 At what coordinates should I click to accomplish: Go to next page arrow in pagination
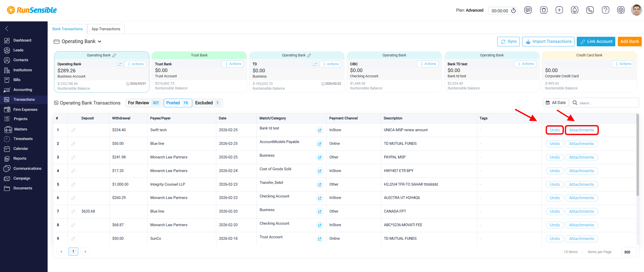click(x=85, y=252)
